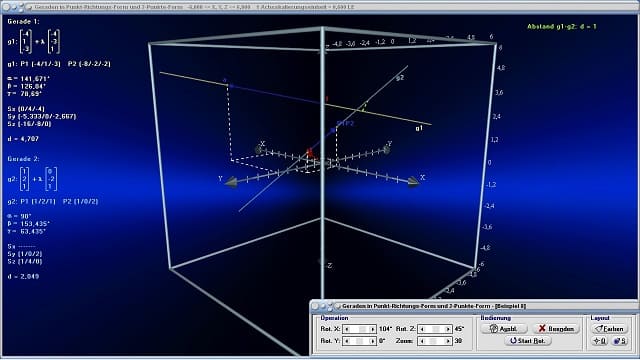Increase Rot. Y with right arrow
The image size is (640, 360).
coord(372,341)
